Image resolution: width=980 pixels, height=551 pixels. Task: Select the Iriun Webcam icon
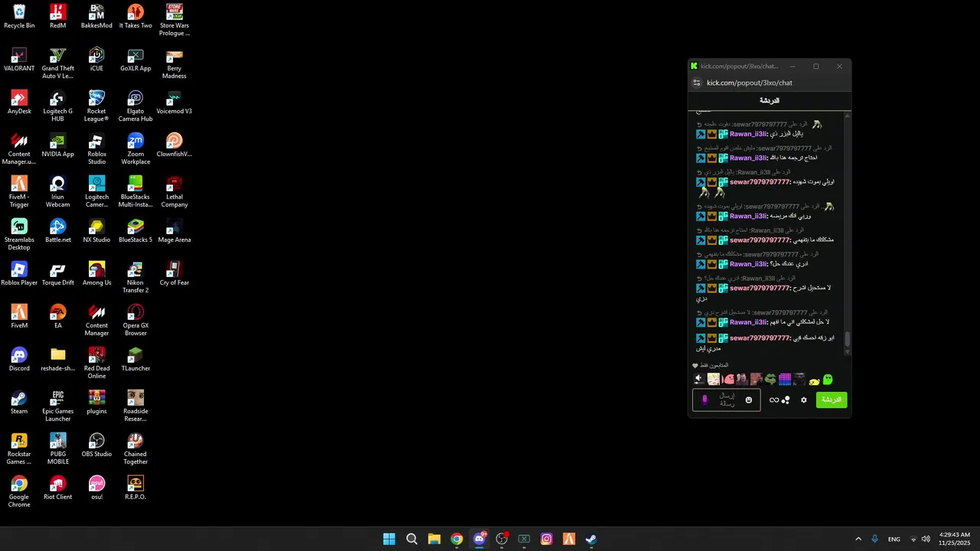pos(57,192)
